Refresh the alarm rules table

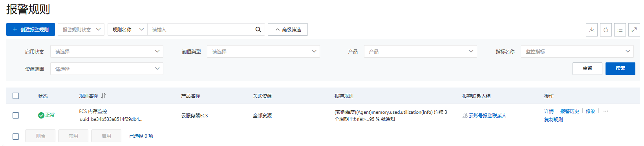tap(606, 30)
